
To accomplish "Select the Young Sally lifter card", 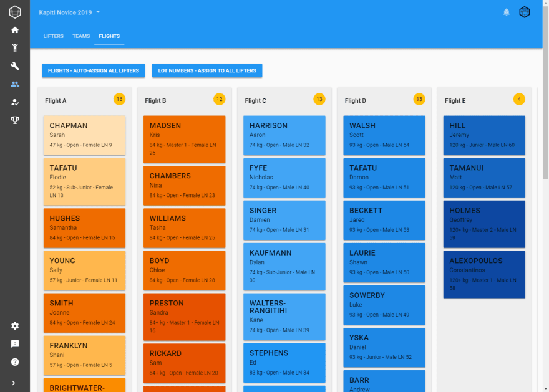I will 84,270.
